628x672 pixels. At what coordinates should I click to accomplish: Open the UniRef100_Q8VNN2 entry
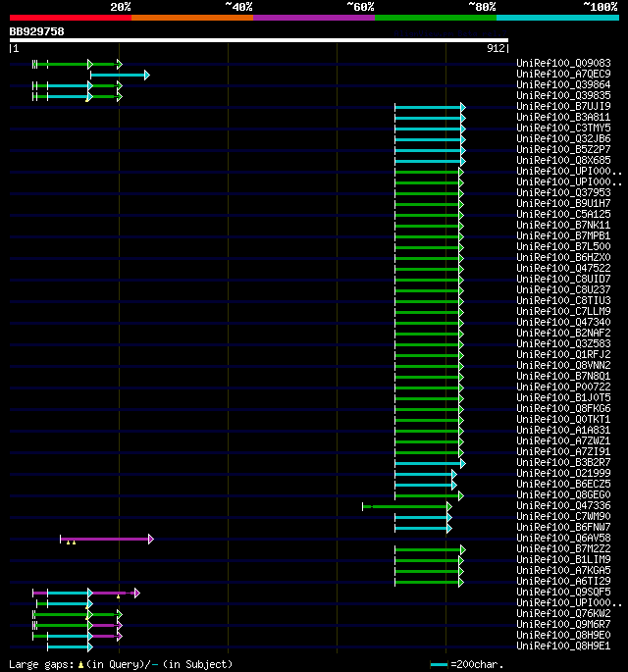pyautogui.click(x=563, y=365)
